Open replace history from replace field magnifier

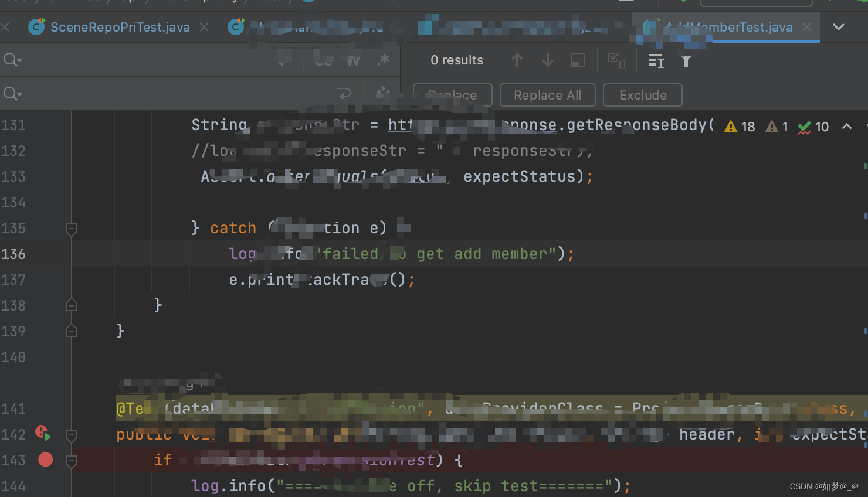click(x=12, y=94)
